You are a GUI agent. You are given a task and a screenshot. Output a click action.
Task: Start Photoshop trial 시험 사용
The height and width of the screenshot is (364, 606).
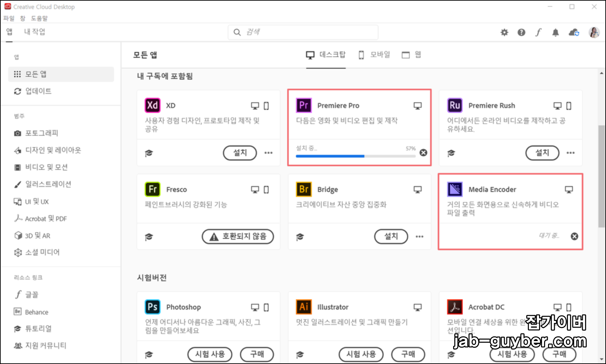click(210, 355)
